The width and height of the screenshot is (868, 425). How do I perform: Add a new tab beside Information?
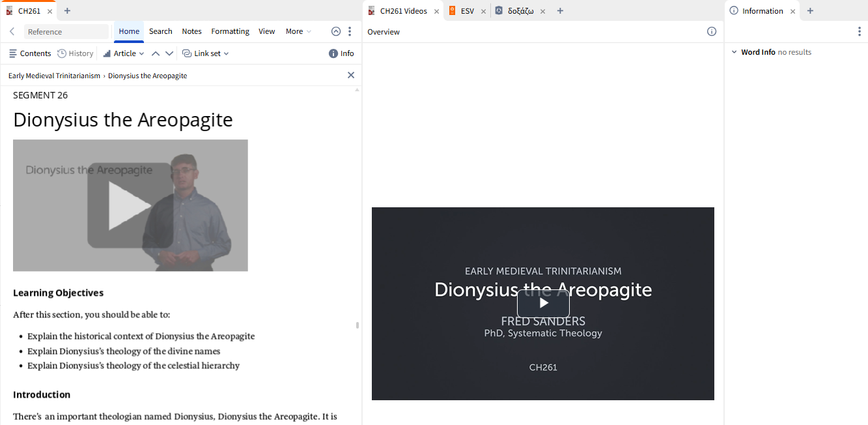click(810, 10)
